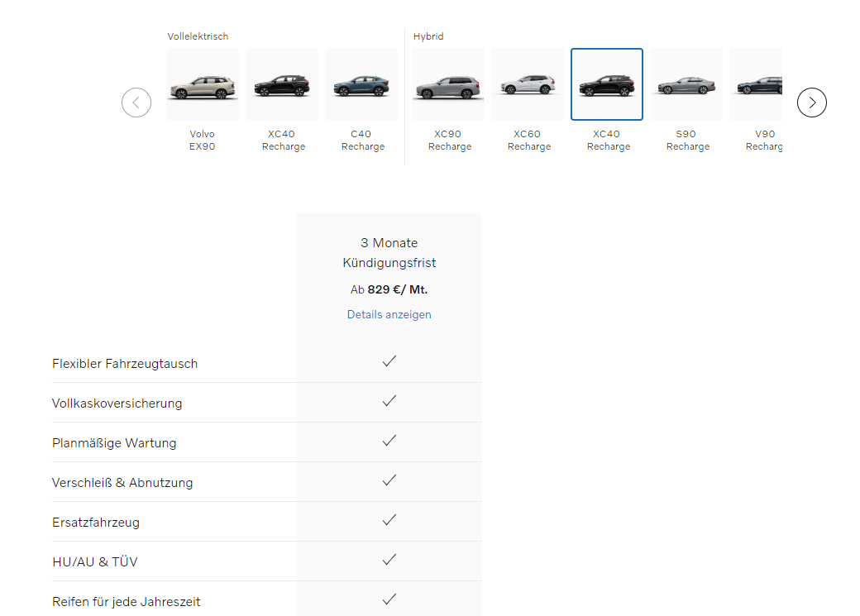860x616 pixels.
Task: Click the 'HU/AU & TÜV' row label
Action: (95, 561)
